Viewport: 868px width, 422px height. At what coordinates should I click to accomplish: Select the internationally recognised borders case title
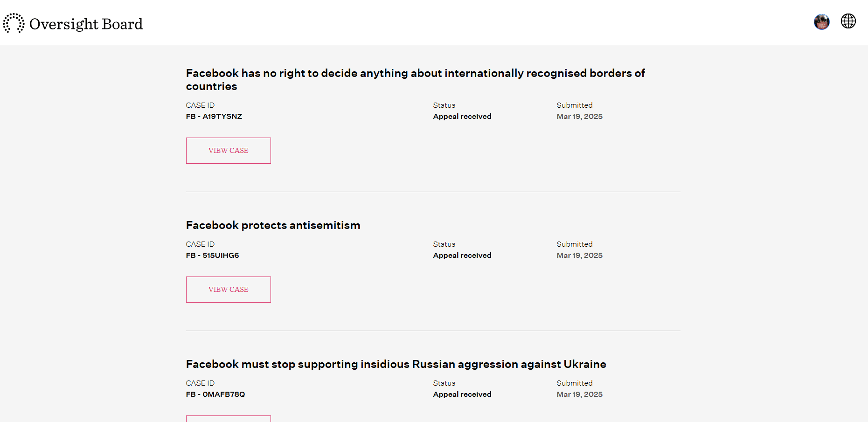click(415, 79)
